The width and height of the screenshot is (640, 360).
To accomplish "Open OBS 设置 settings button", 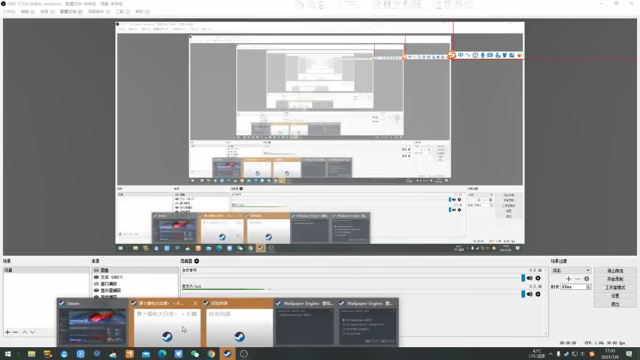I will (615, 296).
